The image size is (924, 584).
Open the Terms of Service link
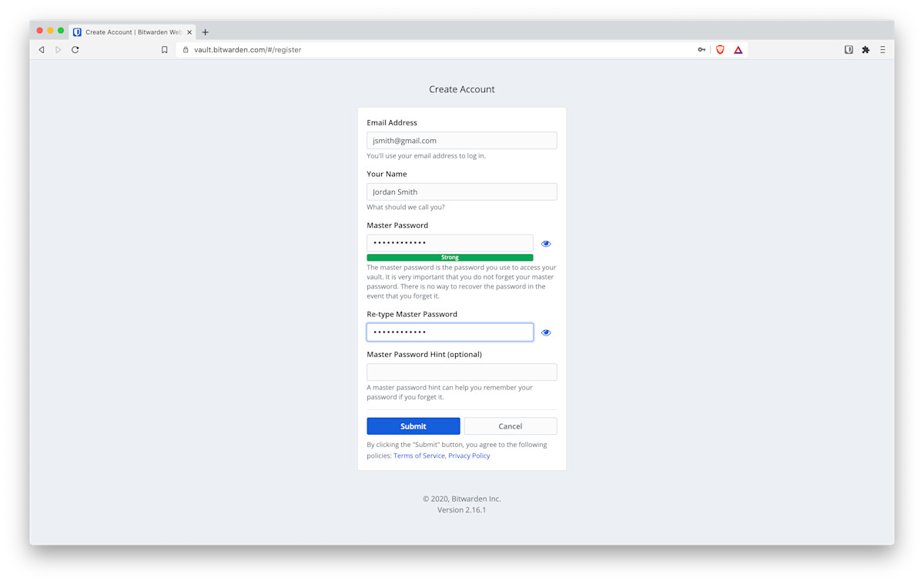click(419, 456)
